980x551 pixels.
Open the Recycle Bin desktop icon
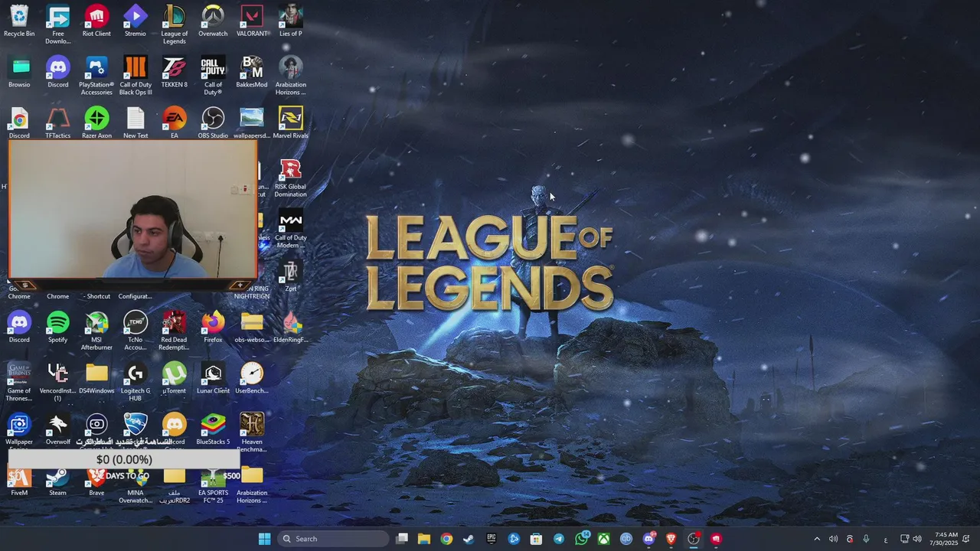coord(19,21)
